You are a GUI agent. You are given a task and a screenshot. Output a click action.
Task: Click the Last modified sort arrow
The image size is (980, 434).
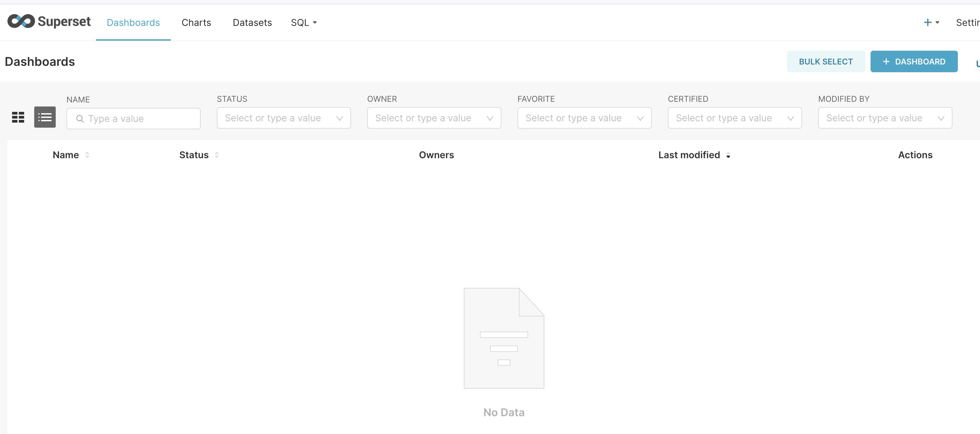coord(728,155)
